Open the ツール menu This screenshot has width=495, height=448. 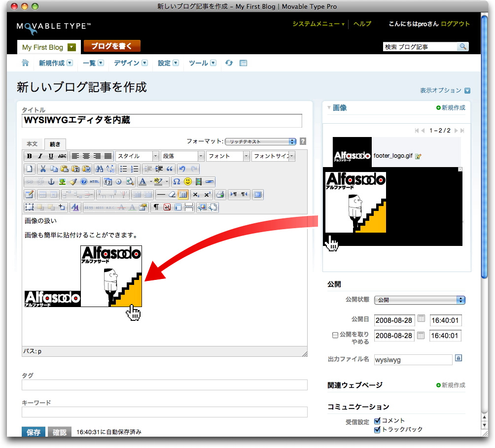[x=202, y=63]
